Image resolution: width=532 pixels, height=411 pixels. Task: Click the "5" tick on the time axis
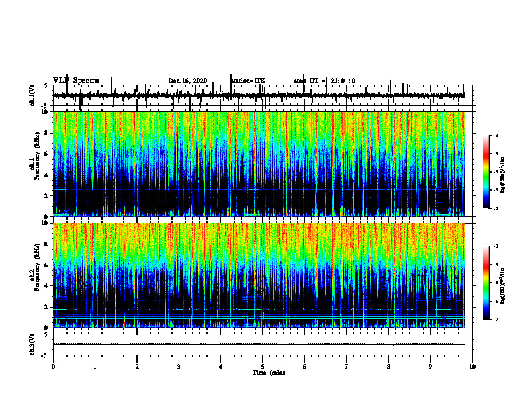(x=263, y=367)
